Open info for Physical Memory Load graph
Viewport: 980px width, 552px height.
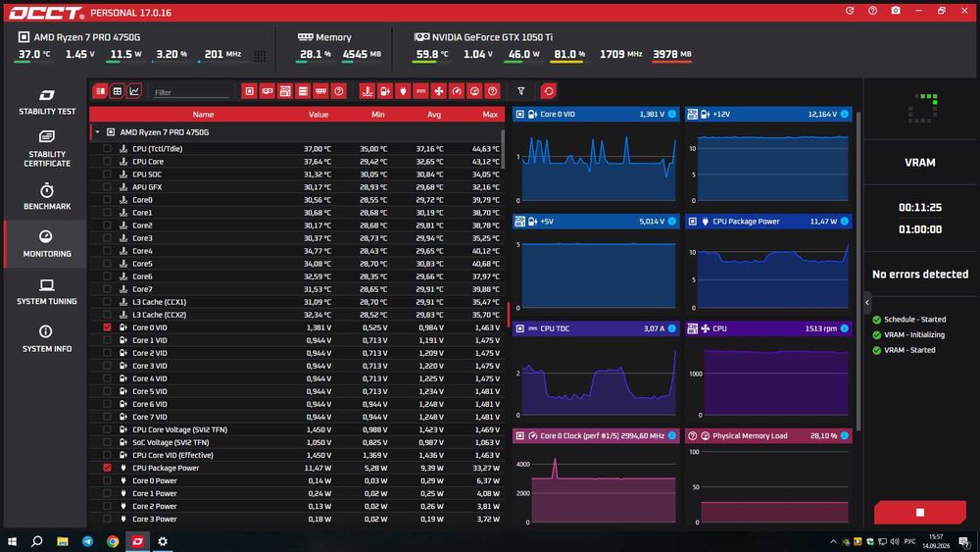point(845,435)
